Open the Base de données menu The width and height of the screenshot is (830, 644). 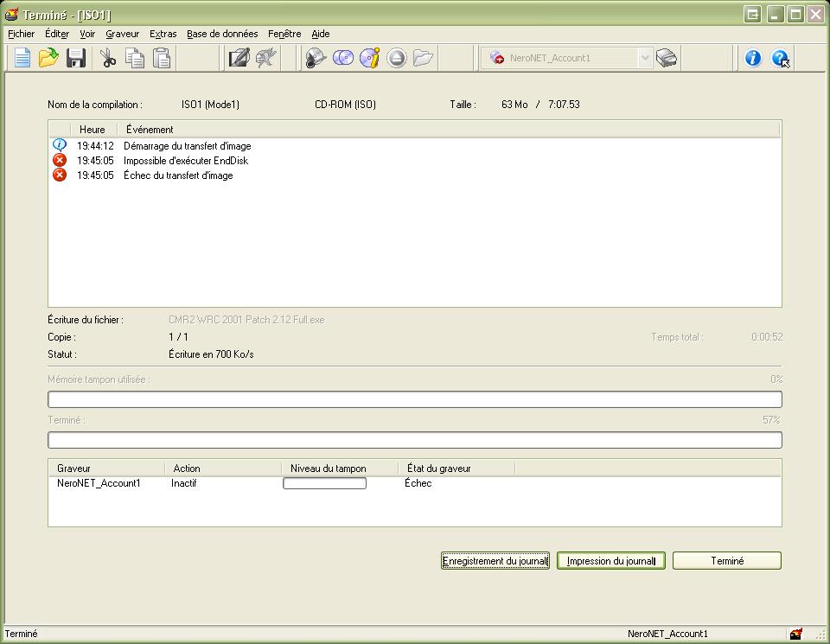click(222, 34)
